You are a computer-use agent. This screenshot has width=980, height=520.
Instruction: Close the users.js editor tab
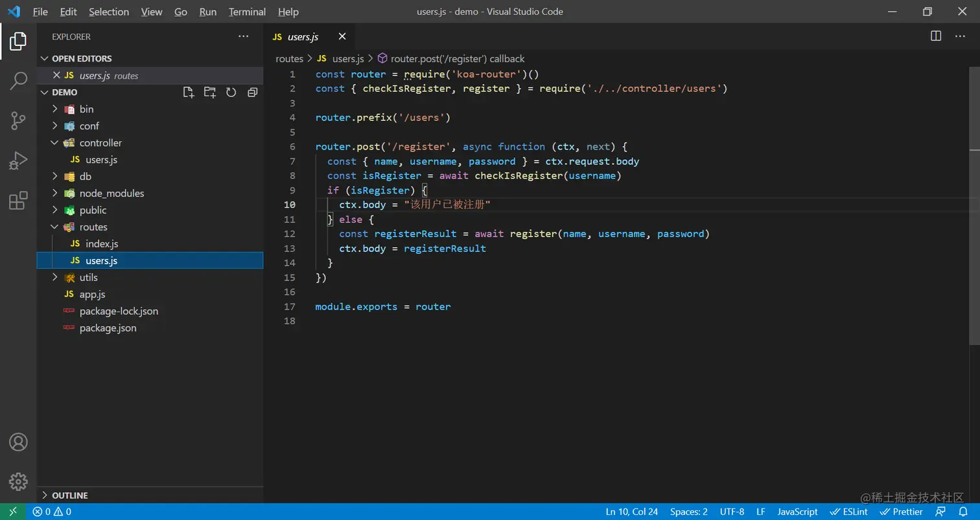pos(342,37)
